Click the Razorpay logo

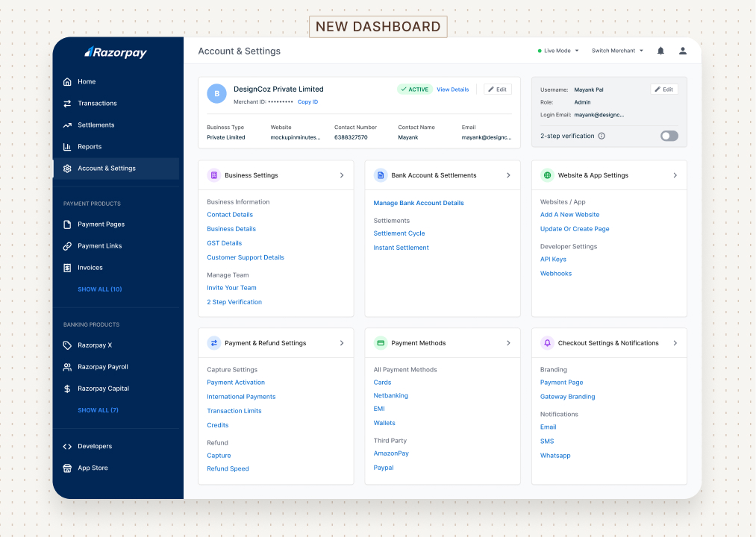click(x=116, y=52)
